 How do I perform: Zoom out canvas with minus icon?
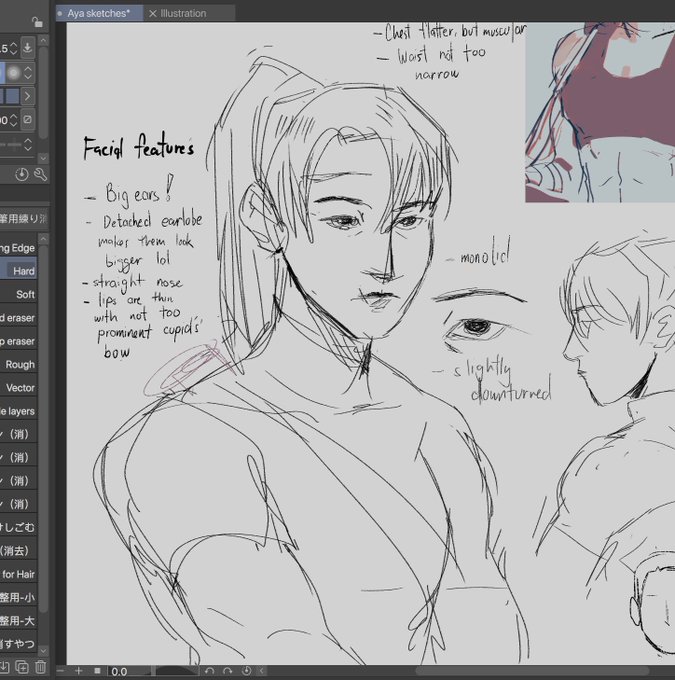pos(60,671)
